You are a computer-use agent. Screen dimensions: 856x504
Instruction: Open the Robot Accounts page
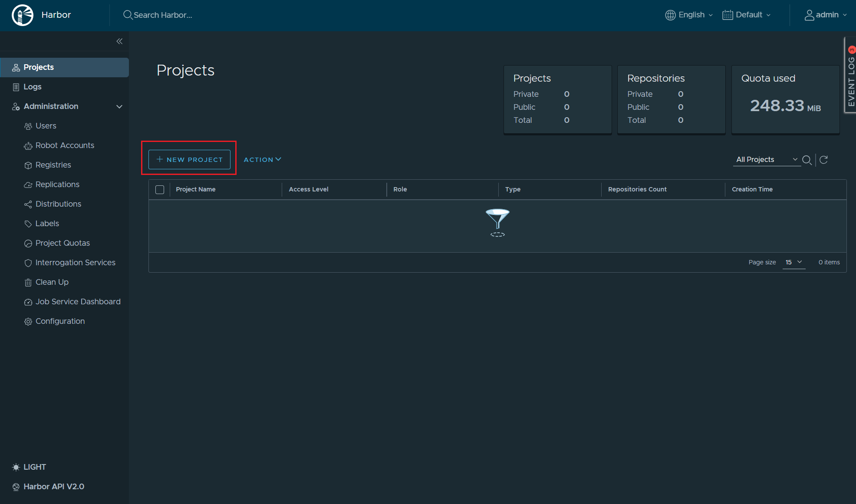point(65,145)
